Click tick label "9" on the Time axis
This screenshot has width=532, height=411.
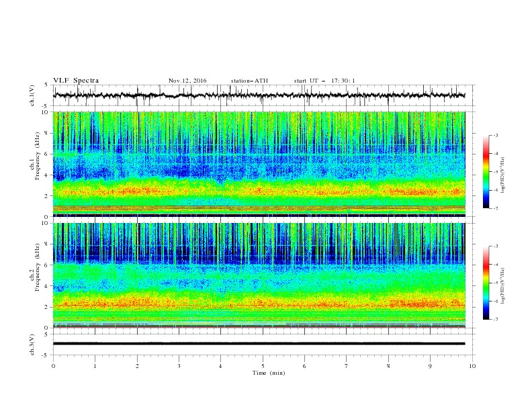click(430, 366)
